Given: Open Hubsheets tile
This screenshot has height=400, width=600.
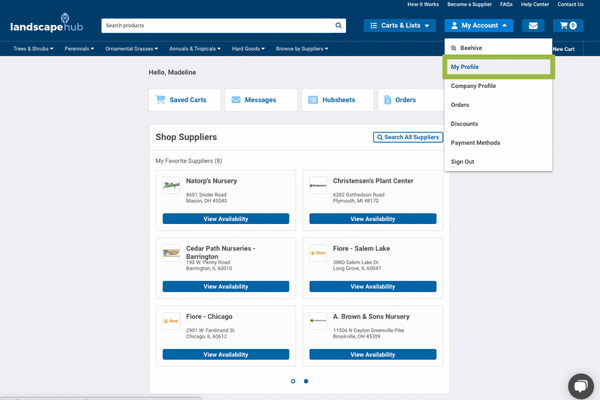Looking at the screenshot, I should tap(338, 100).
